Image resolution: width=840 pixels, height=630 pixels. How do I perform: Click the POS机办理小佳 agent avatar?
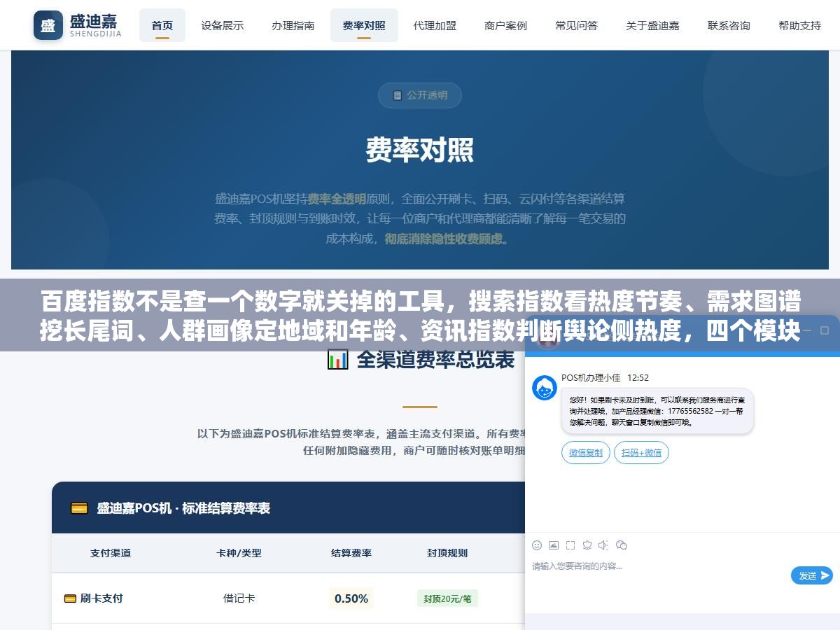(545, 387)
